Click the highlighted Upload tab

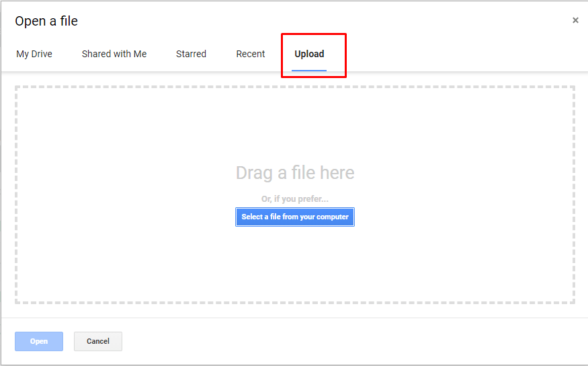pos(309,54)
